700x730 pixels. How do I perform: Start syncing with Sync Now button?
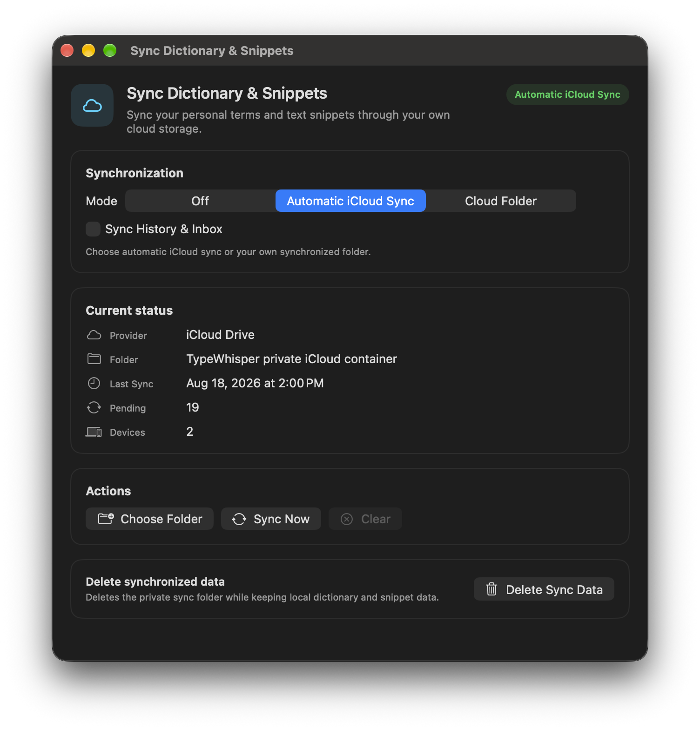tap(271, 519)
